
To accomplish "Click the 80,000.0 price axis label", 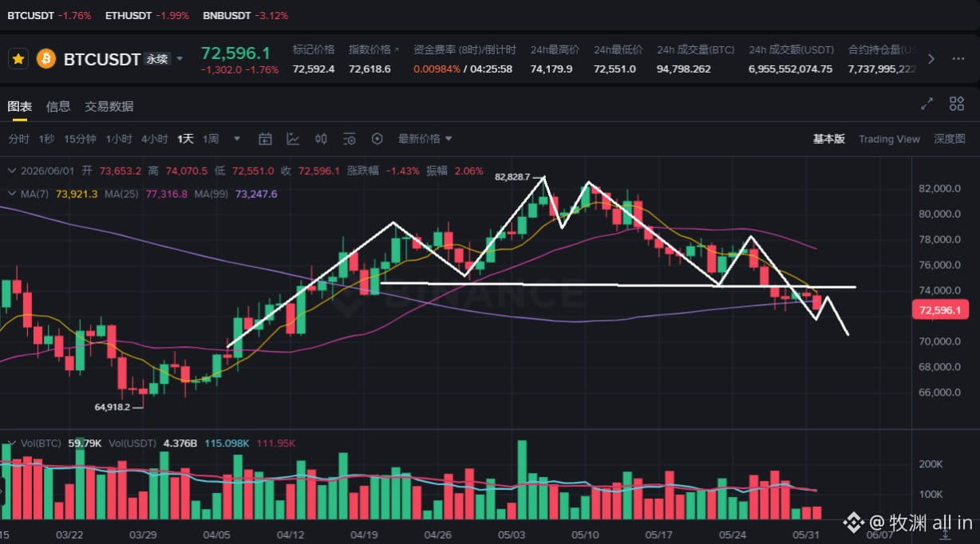I will coord(939,214).
